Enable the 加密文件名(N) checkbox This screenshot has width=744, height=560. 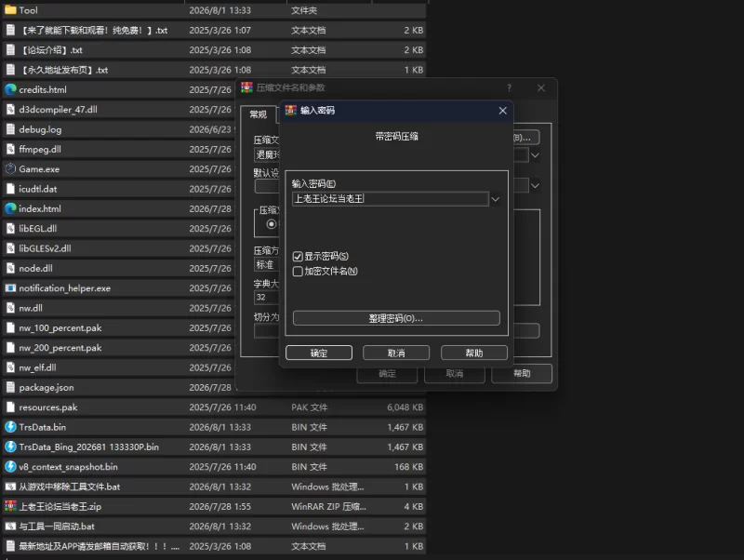tap(298, 271)
